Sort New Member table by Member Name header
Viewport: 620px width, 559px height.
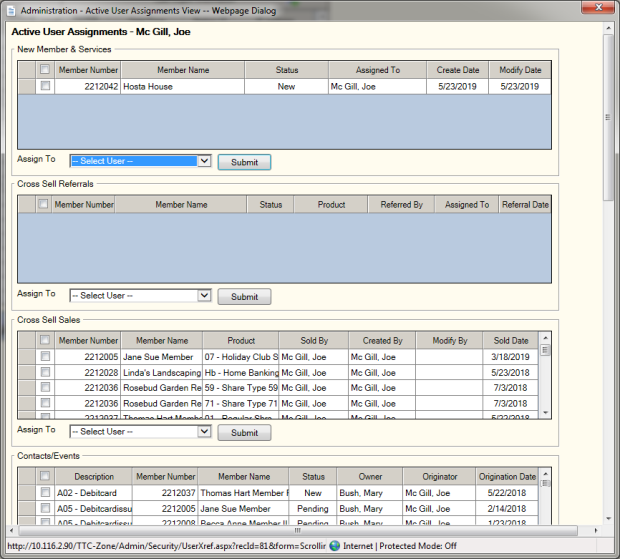click(x=183, y=70)
